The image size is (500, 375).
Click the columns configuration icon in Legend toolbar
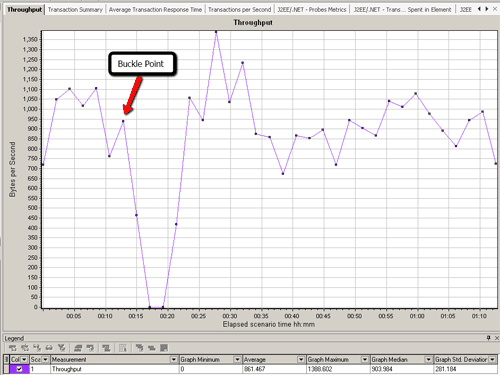(123, 348)
